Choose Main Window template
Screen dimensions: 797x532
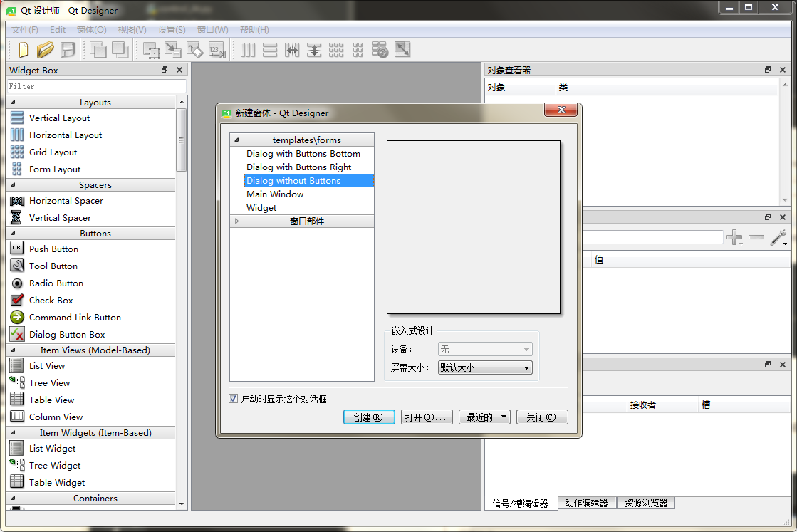[x=275, y=194]
